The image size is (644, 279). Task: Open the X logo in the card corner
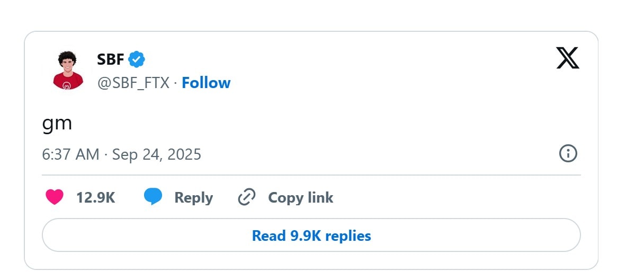[568, 58]
